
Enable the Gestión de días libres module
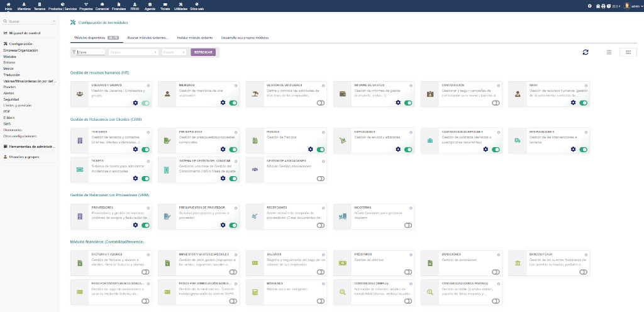click(x=321, y=103)
